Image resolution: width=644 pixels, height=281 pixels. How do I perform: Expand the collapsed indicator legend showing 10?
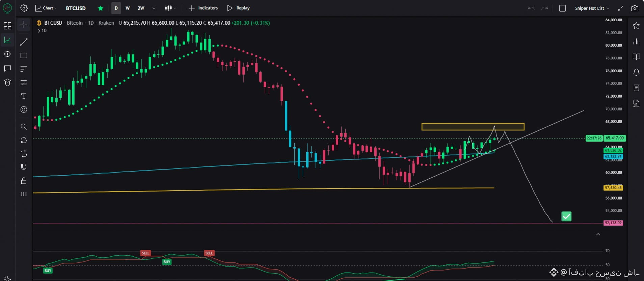pos(42,30)
